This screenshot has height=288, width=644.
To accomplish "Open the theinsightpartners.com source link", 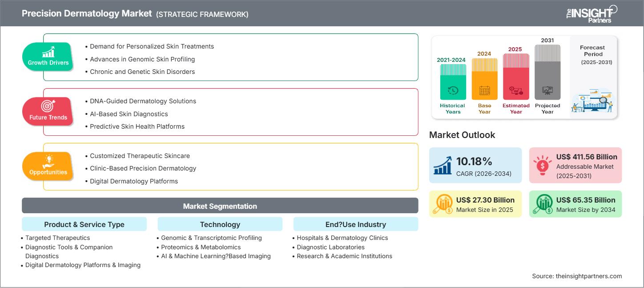I will (576, 276).
